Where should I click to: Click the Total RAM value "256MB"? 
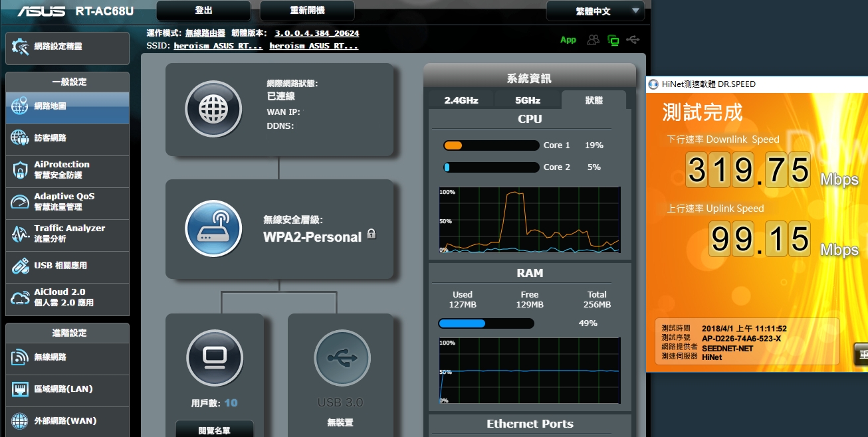[x=597, y=305]
